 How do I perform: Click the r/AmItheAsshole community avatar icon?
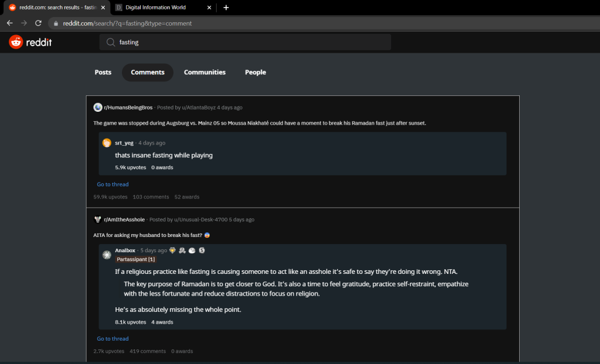97,219
